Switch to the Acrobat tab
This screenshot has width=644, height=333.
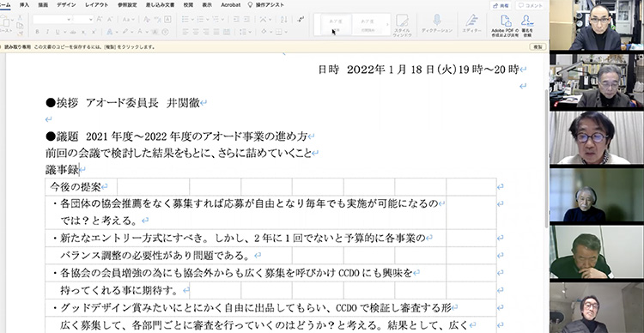(x=230, y=5)
